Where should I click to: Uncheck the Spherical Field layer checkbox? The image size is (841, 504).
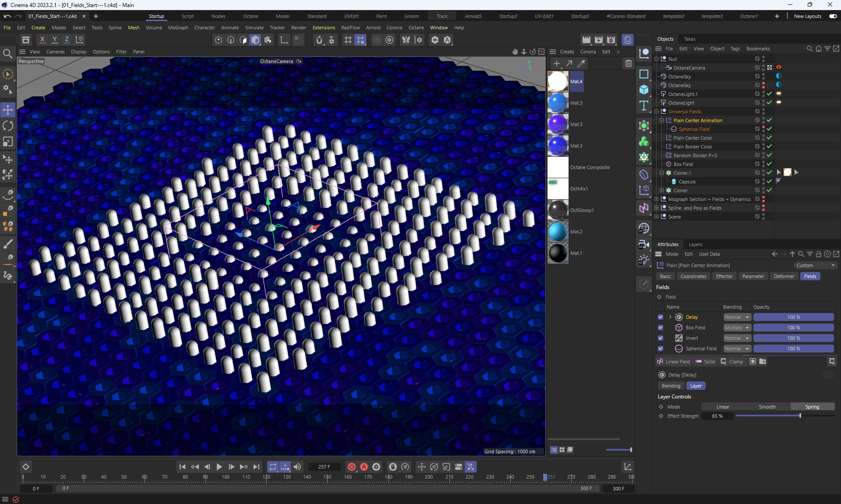(661, 349)
